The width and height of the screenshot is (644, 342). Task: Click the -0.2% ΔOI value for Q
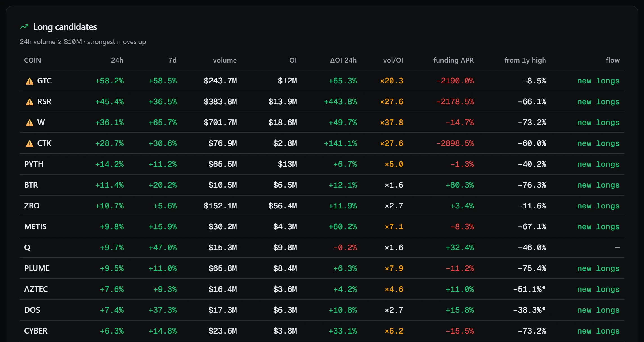pos(345,248)
